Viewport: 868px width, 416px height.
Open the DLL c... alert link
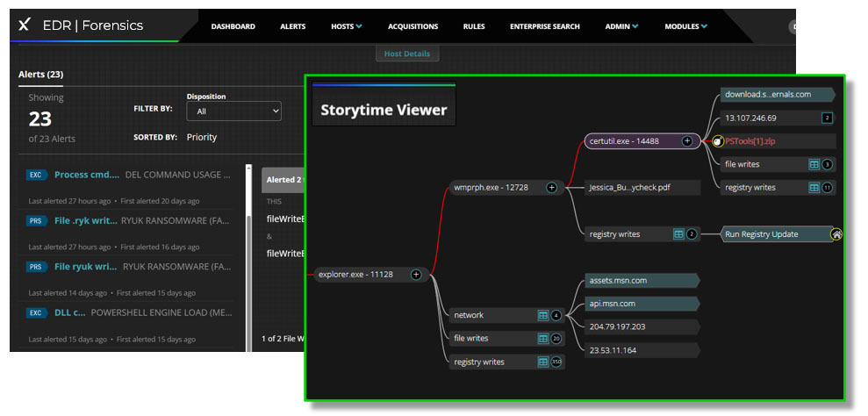[69, 312]
